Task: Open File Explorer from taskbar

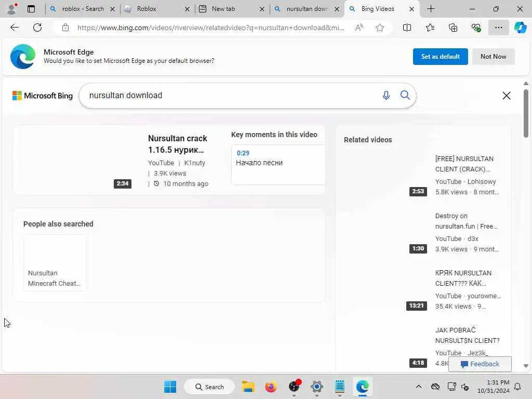Action: (x=248, y=387)
